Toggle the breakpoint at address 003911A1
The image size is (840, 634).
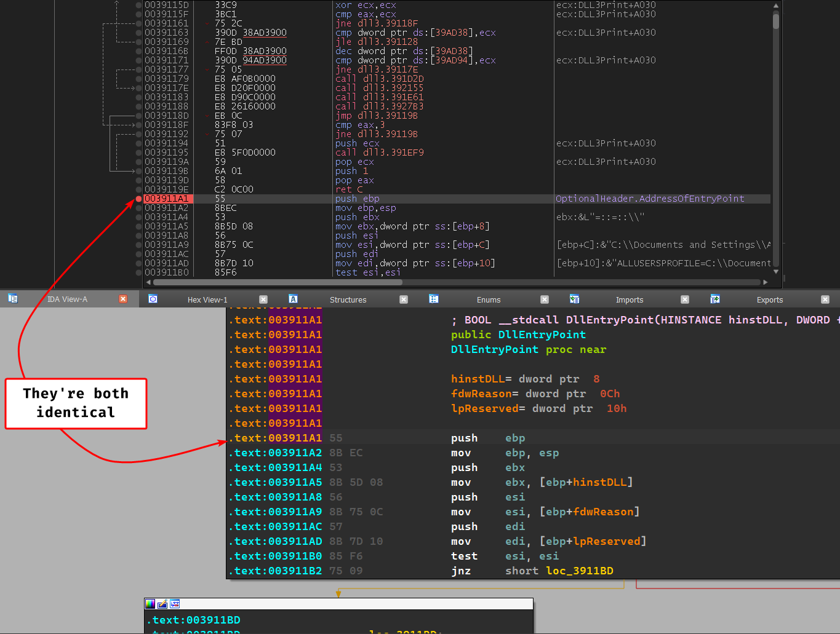[x=138, y=199]
